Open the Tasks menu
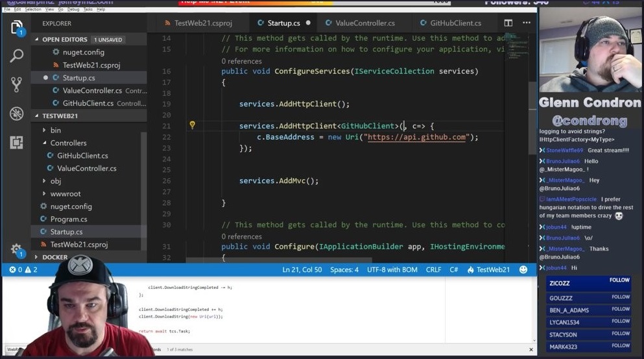 [x=88, y=9]
